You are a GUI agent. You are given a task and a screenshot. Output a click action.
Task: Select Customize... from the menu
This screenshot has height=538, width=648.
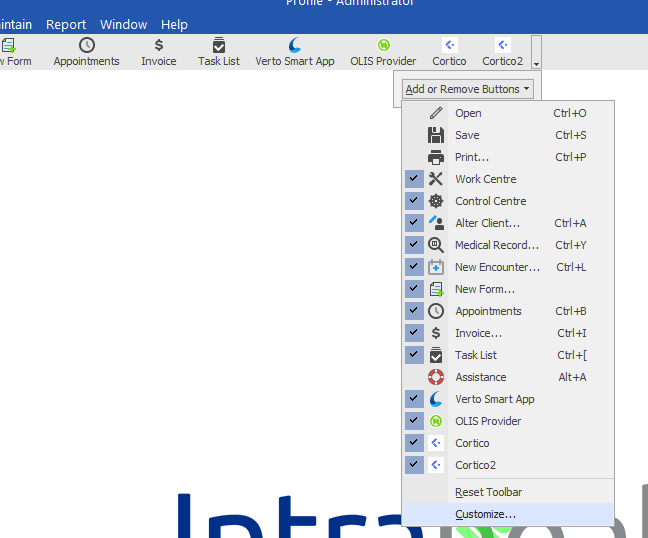485,514
